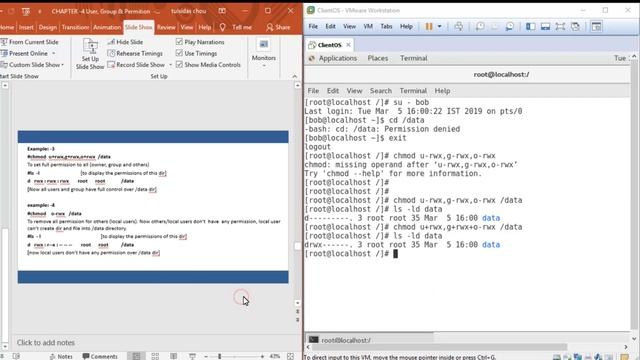Viewport: 640px width, 360px height.
Task: Pause the VM with the pause icon
Action: click(429, 27)
